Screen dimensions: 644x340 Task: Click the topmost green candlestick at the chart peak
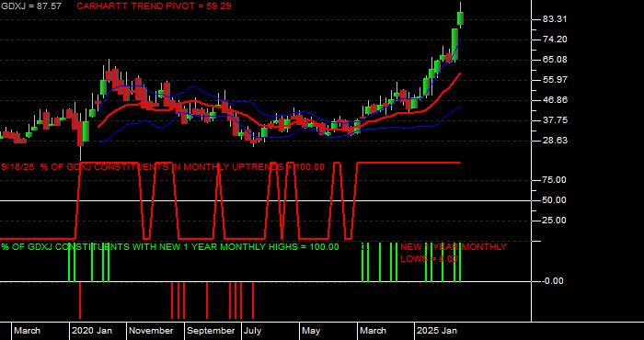(x=460, y=18)
